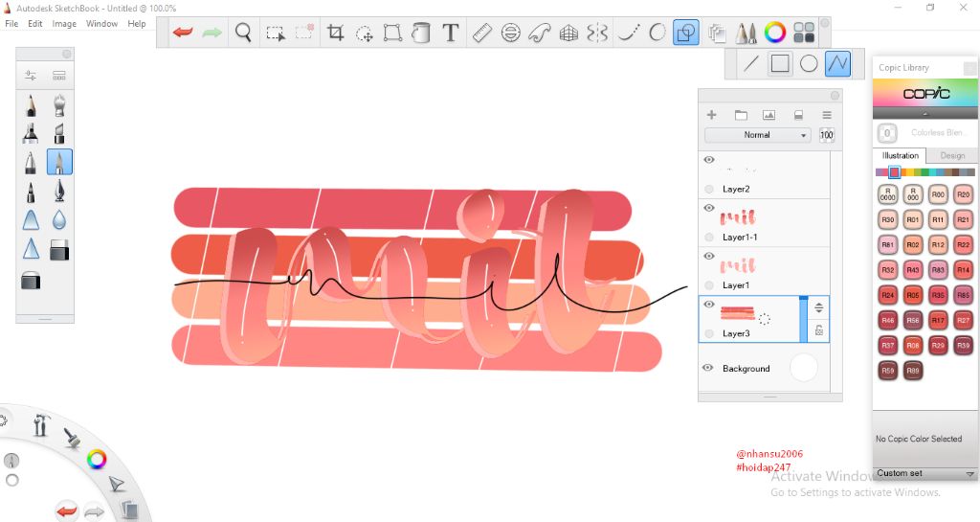Add a new layer with plus button
980x522 pixels.
coord(711,115)
